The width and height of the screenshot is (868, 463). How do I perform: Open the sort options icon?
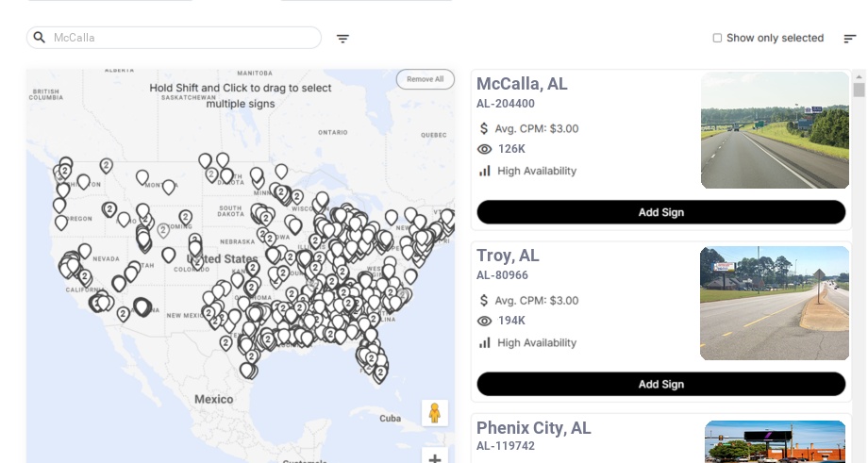pyautogui.click(x=850, y=38)
